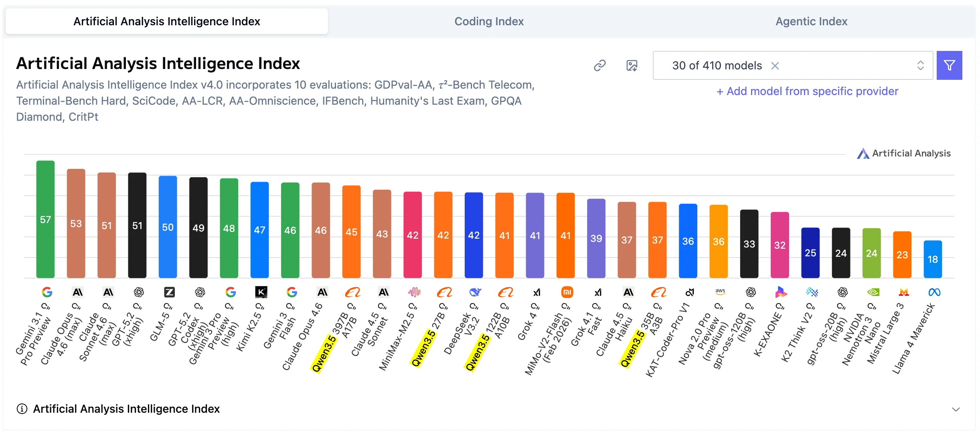Click Add model from specific provider link
The height and width of the screenshot is (434, 980).
point(807,91)
